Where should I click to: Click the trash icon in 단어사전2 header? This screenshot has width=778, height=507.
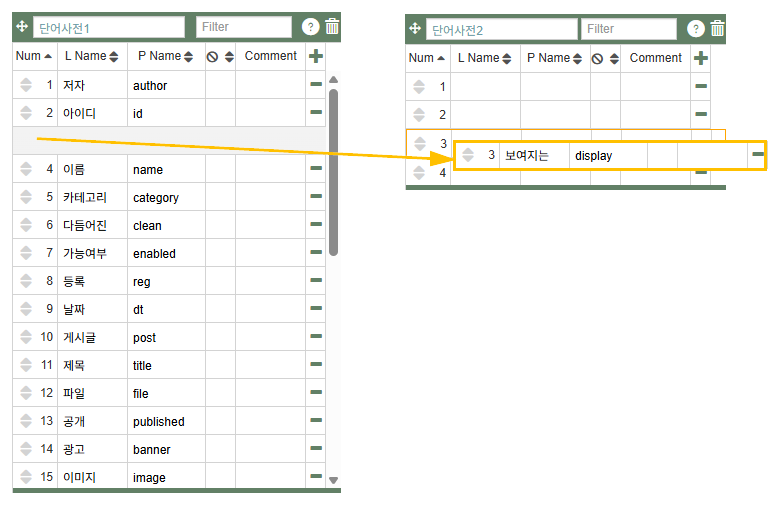(x=717, y=29)
